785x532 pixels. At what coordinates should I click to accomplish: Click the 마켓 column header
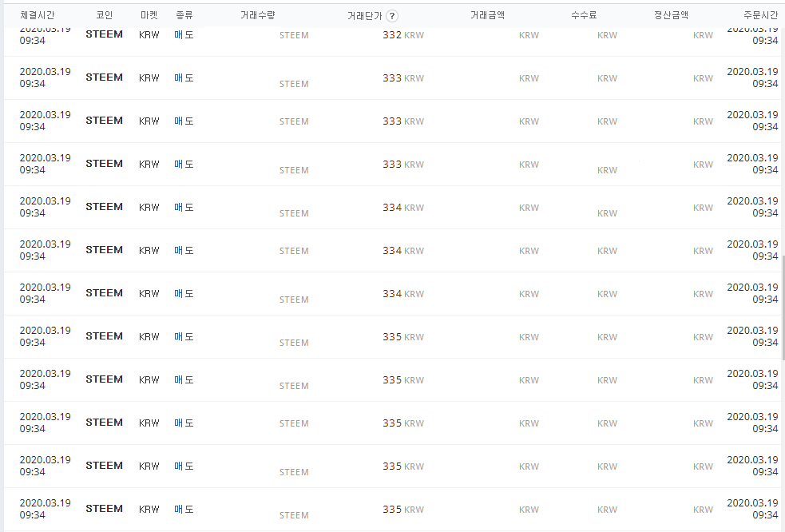(x=149, y=15)
